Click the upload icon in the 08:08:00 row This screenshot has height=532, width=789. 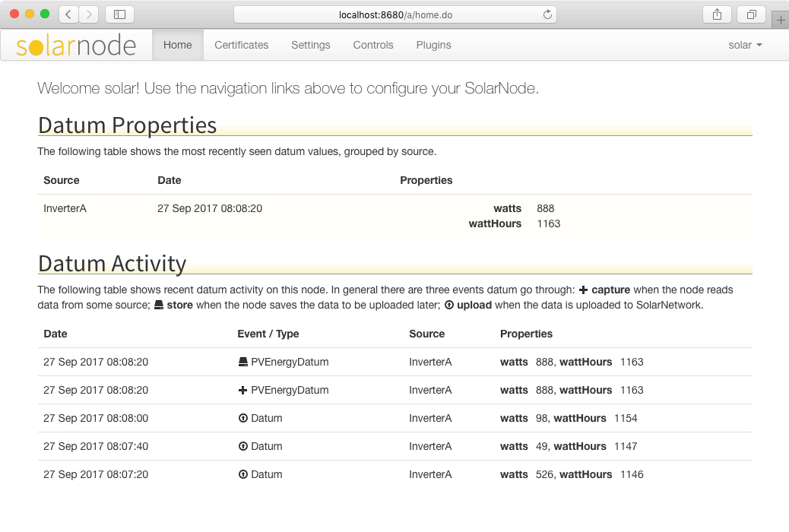pyautogui.click(x=243, y=419)
